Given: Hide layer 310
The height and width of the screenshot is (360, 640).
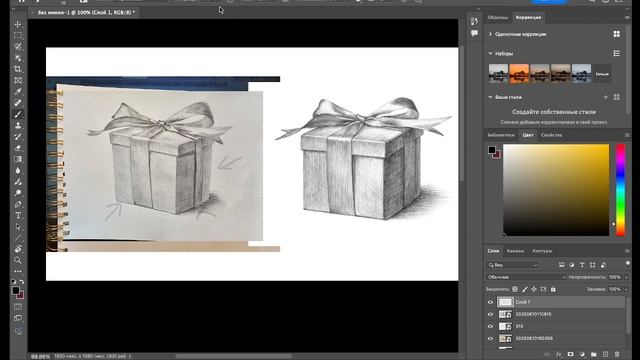Looking at the screenshot, I should coord(491,327).
